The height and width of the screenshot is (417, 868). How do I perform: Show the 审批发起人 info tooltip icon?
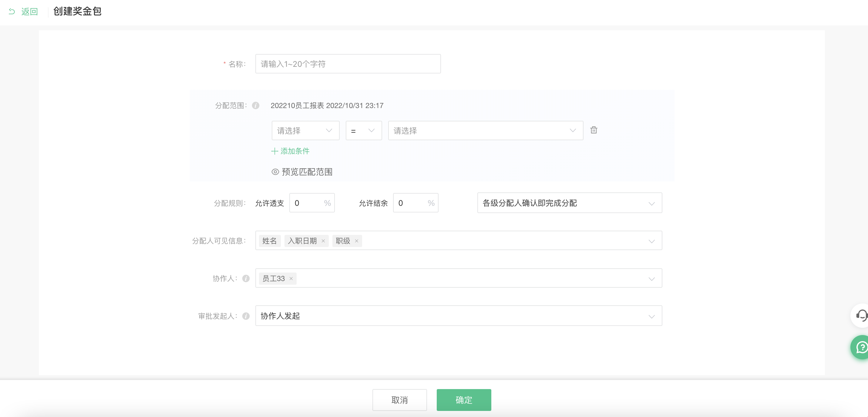pyautogui.click(x=246, y=316)
